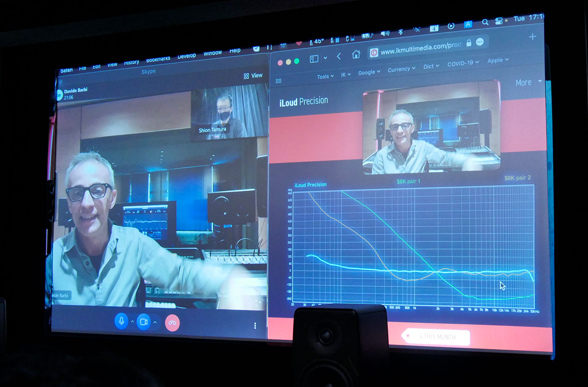Viewport: 588px width, 387px height.
Task: Open the Bluetooth status icon
Action: (400, 31)
